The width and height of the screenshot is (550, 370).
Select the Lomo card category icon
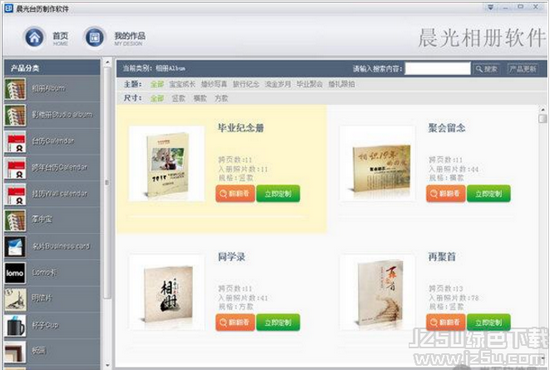[x=15, y=273]
